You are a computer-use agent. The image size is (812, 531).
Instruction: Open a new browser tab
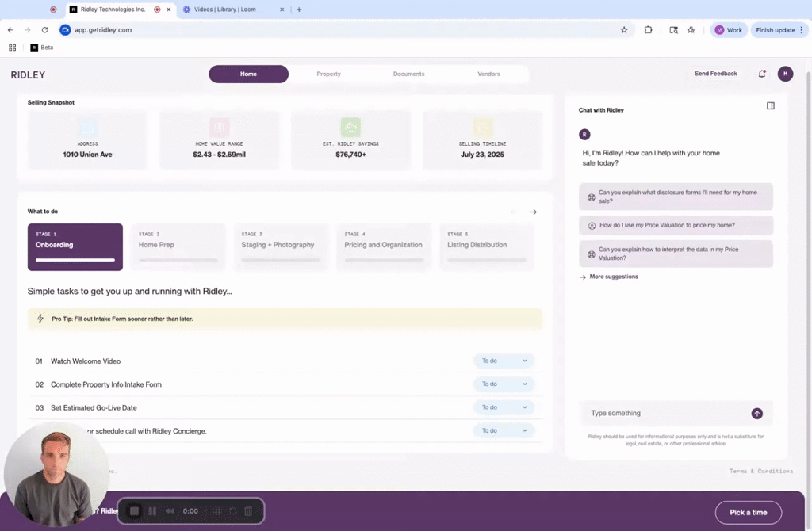[x=299, y=10]
